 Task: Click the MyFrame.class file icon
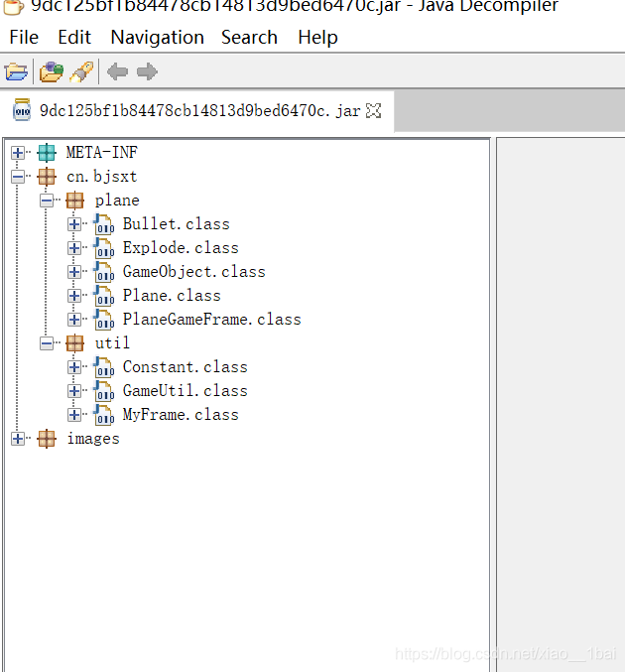click(104, 415)
